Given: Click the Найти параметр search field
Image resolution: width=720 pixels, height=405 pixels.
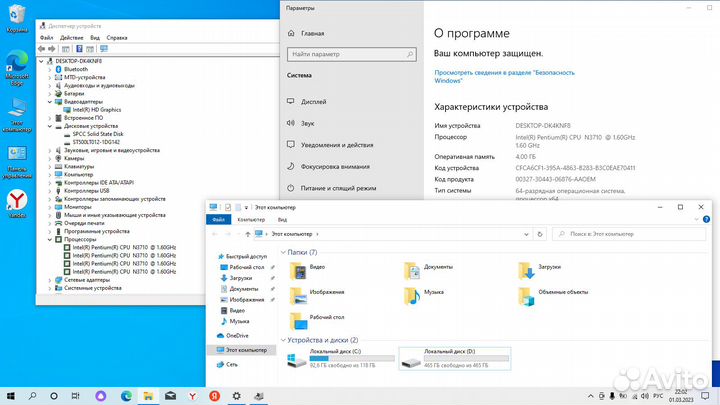Looking at the screenshot, I should pos(340,54).
